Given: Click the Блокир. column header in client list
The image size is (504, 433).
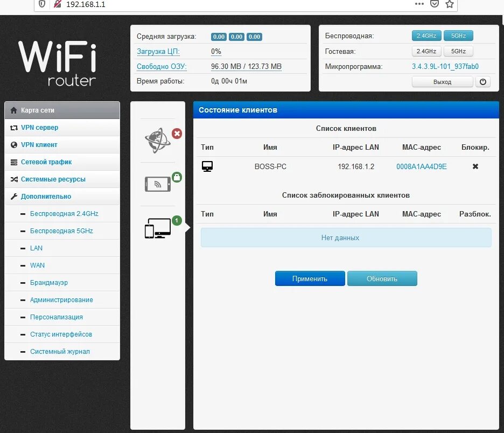Looking at the screenshot, I should coord(475,147).
